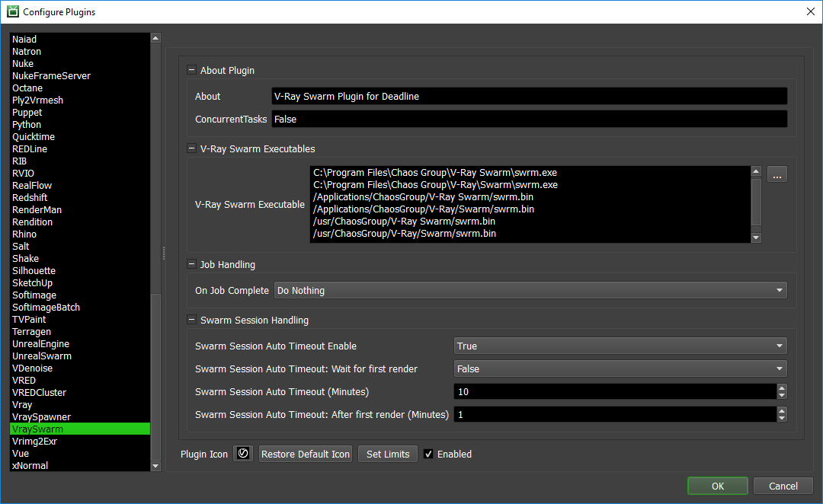The image size is (823, 504).
Task: Click Restore Default Icon button
Action: [x=306, y=455]
